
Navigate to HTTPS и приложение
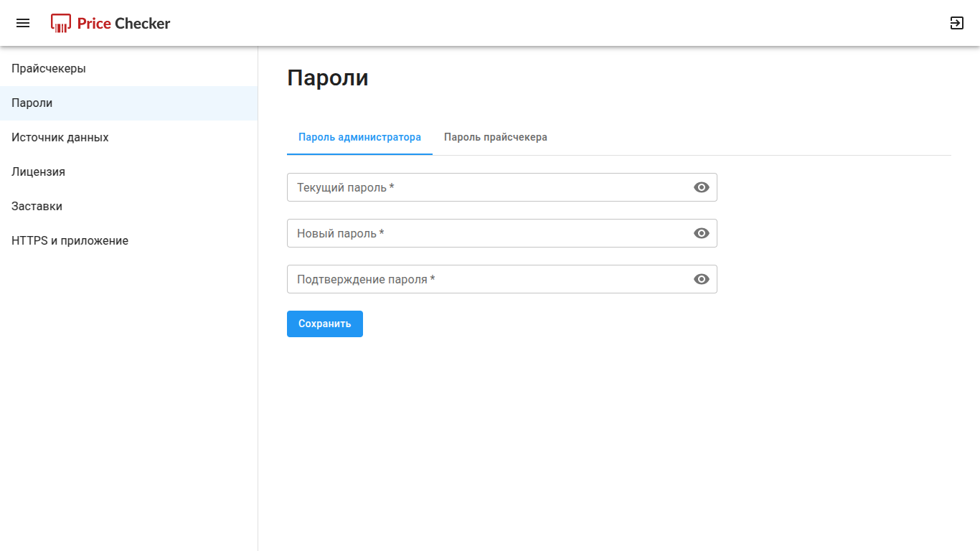(x=129, y=241)
